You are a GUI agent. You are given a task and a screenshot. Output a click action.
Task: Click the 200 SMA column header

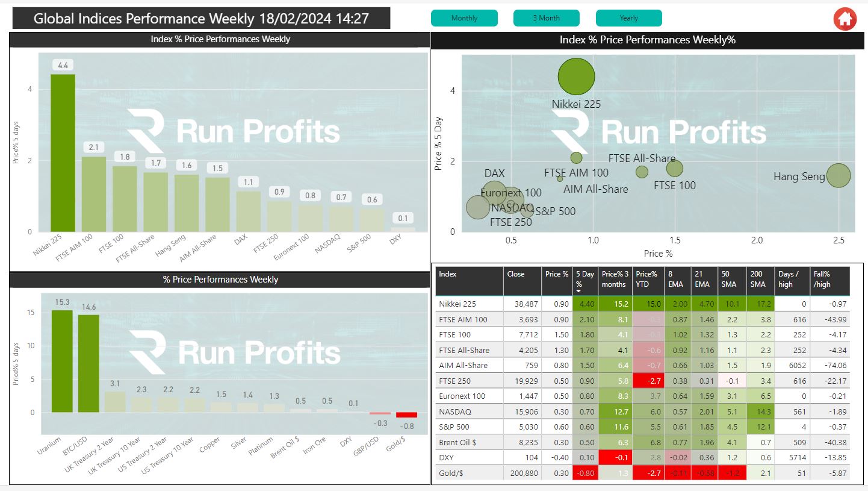click(757, 280)
